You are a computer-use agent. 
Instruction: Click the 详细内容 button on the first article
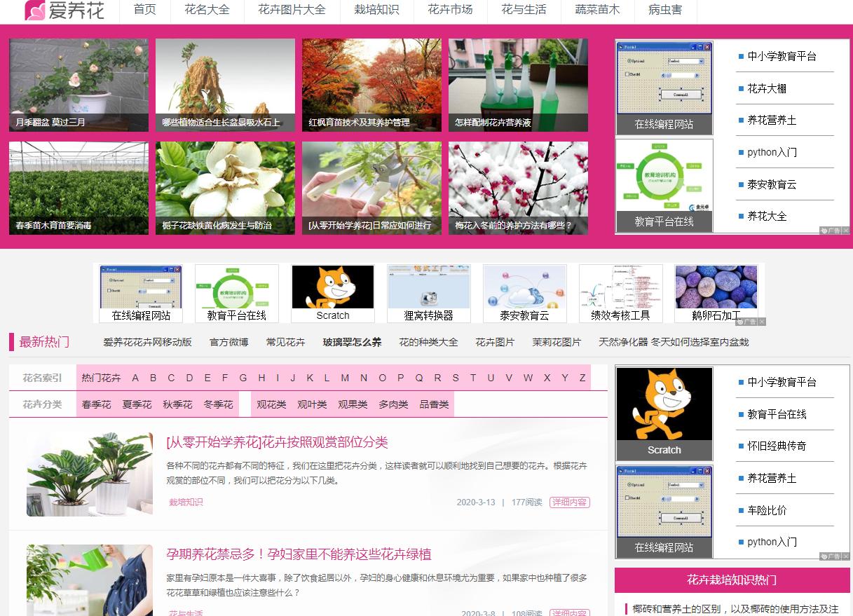pyautogui.click(x=569, y=502)
